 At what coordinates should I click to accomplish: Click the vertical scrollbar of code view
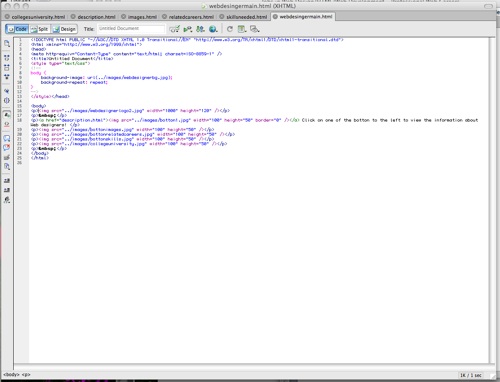tap(492, 200)
